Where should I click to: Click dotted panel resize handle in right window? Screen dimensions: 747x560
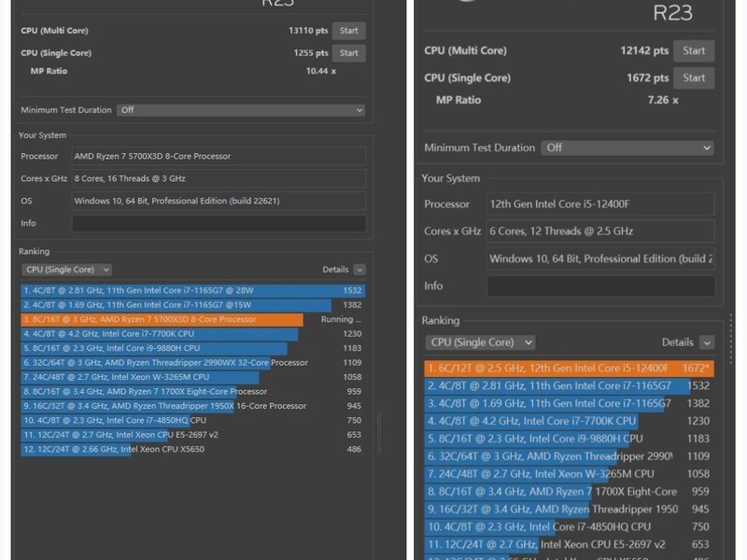click(730, 339)
